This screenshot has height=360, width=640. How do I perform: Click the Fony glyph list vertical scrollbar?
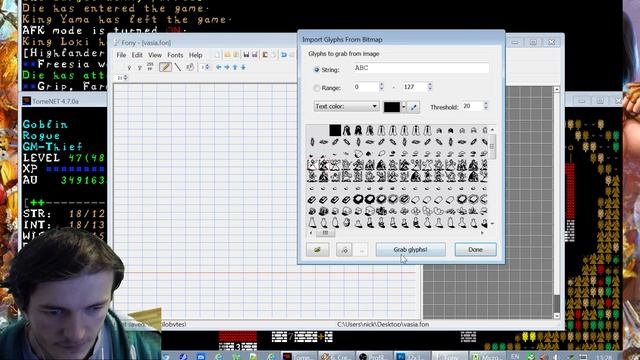point(557,202)
